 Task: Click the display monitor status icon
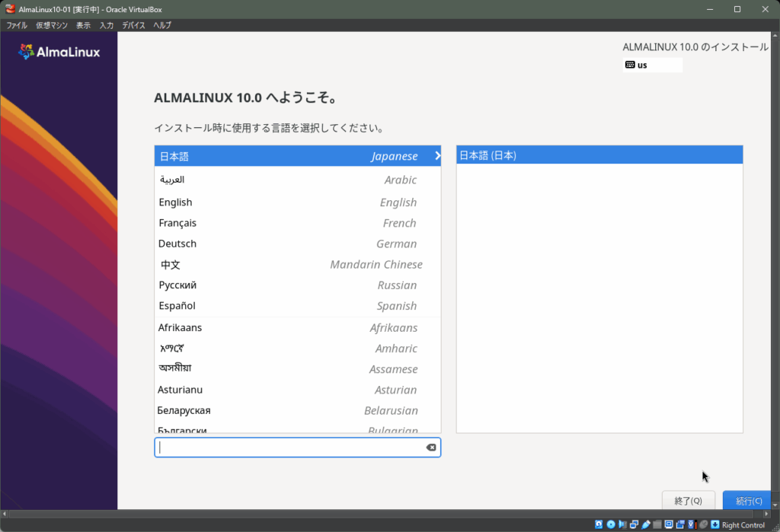(669, 524)
